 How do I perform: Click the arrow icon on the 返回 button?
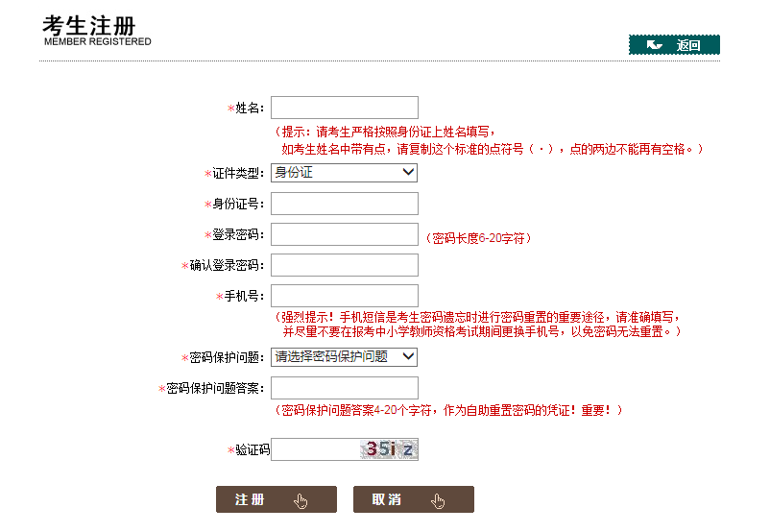click(655, 45)
